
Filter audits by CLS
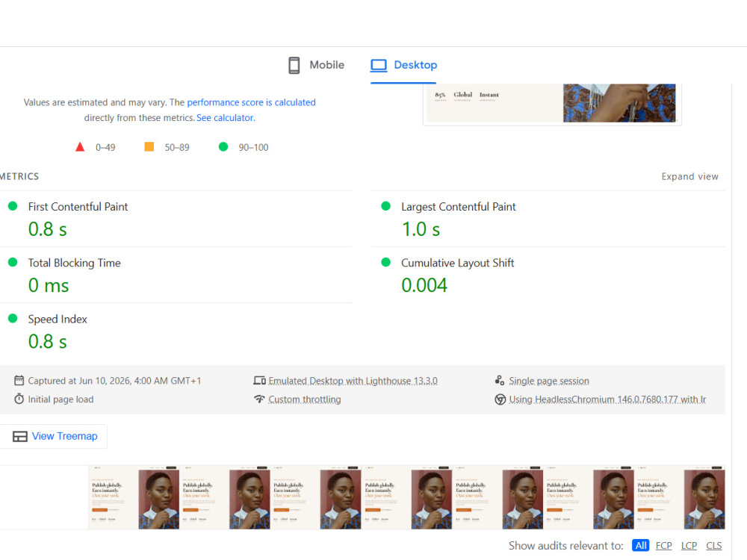[713, 545]
